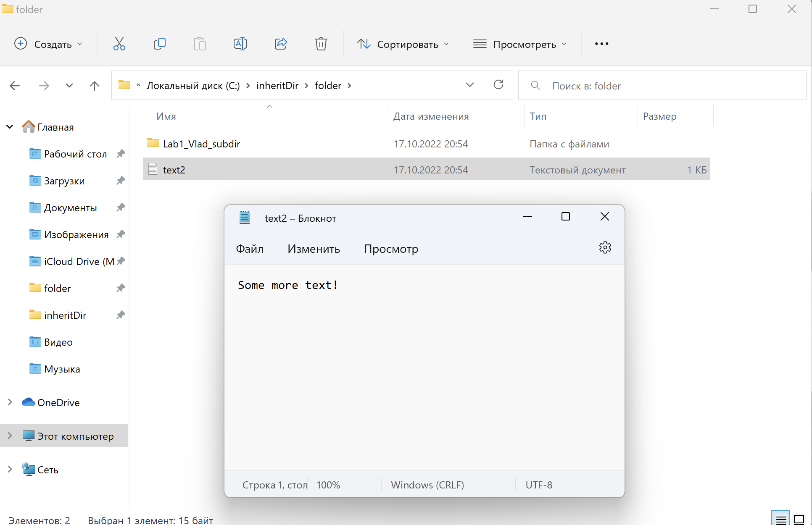
Task: Open address bar history dropdown
Action: pos(469,85)
